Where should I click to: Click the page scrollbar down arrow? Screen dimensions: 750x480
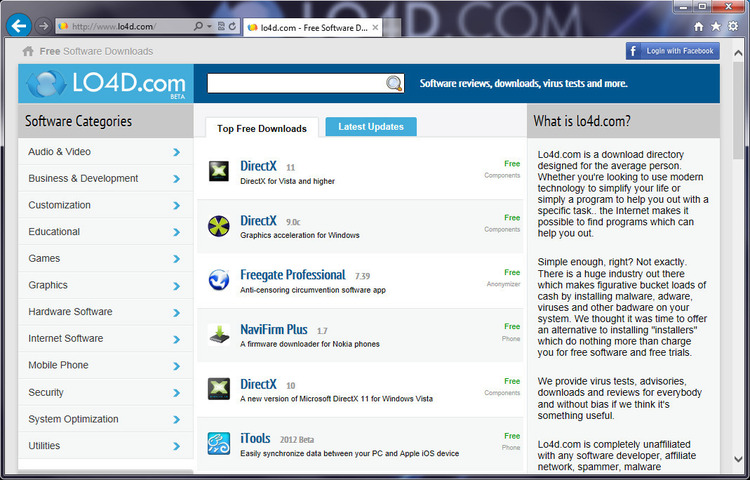pos(738,459)
